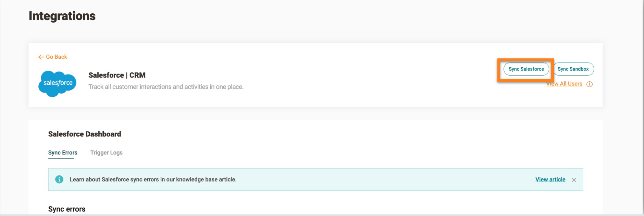Viewport: 644px width, 216px height.
Task: Open the View article link
Action: 550,179
